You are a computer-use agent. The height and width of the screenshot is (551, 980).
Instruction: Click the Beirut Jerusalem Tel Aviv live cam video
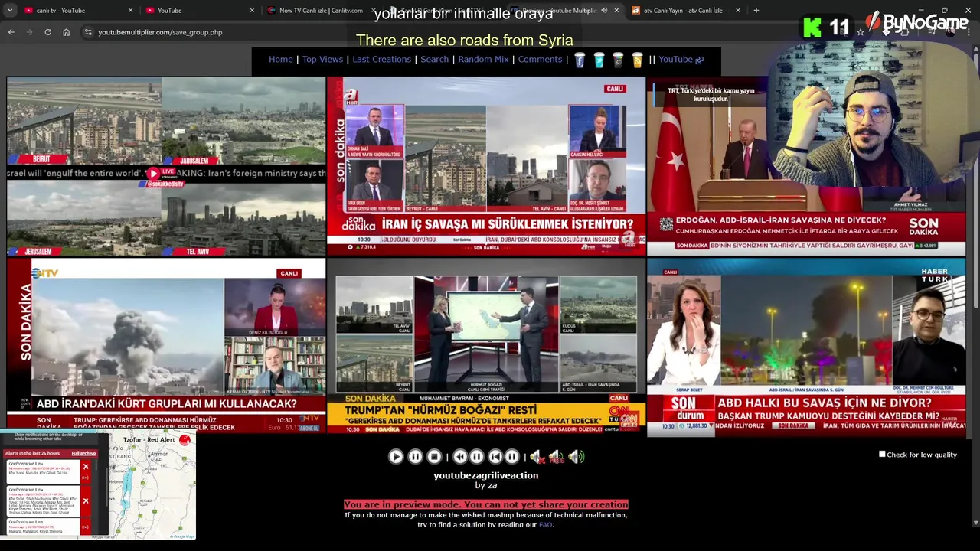pos(166,166)
